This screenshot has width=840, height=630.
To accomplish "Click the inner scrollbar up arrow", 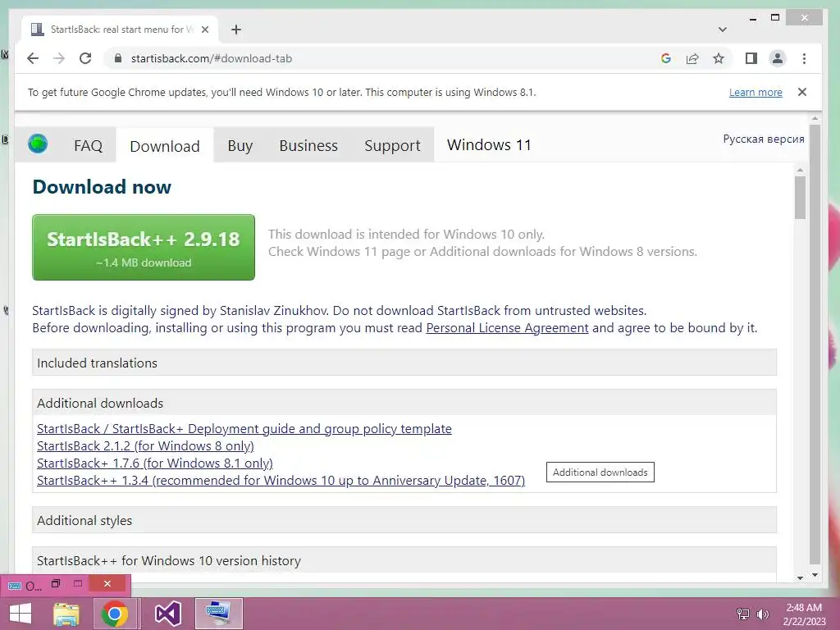I will [x=801, y=171].
